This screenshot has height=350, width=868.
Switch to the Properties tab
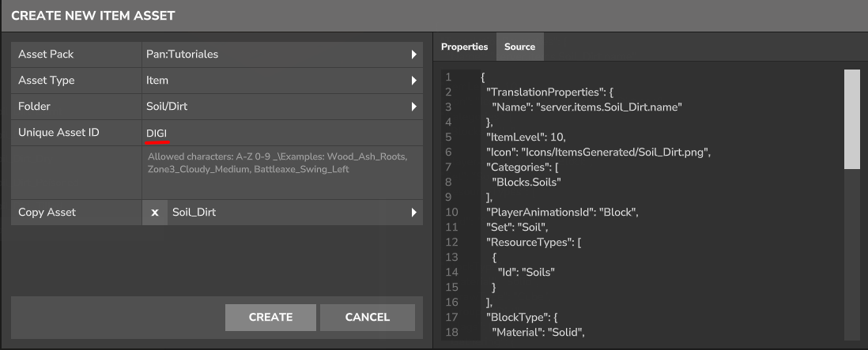click(464, 47)
